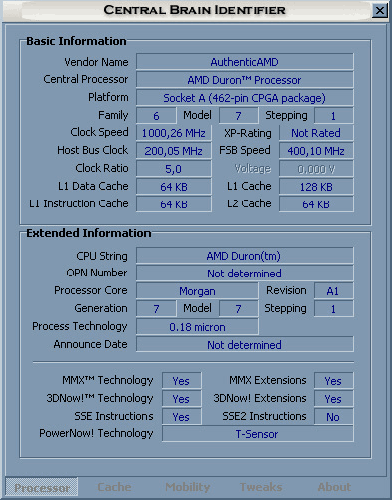Click the SSE2 Instructions No value

[333, 417]
